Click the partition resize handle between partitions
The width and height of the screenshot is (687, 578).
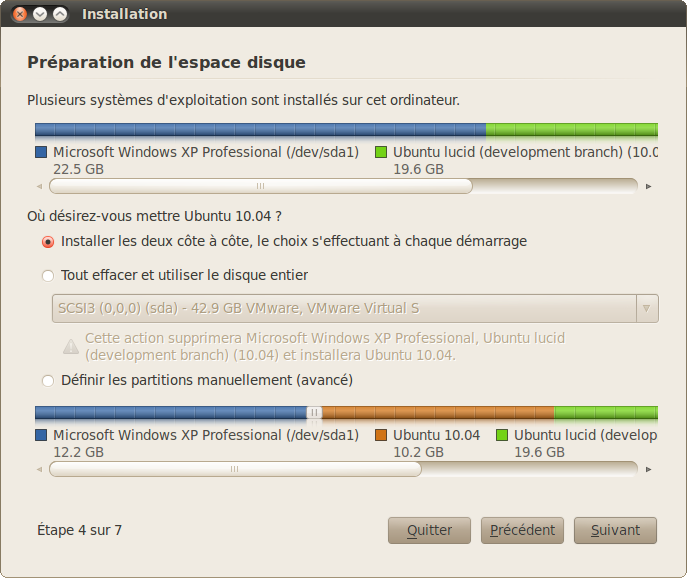coord(314,413)
